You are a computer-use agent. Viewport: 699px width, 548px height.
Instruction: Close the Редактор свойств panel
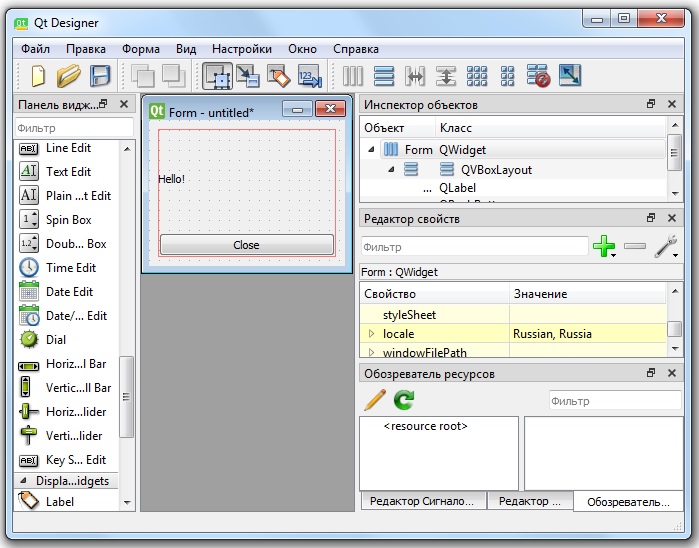pos(672,218)
